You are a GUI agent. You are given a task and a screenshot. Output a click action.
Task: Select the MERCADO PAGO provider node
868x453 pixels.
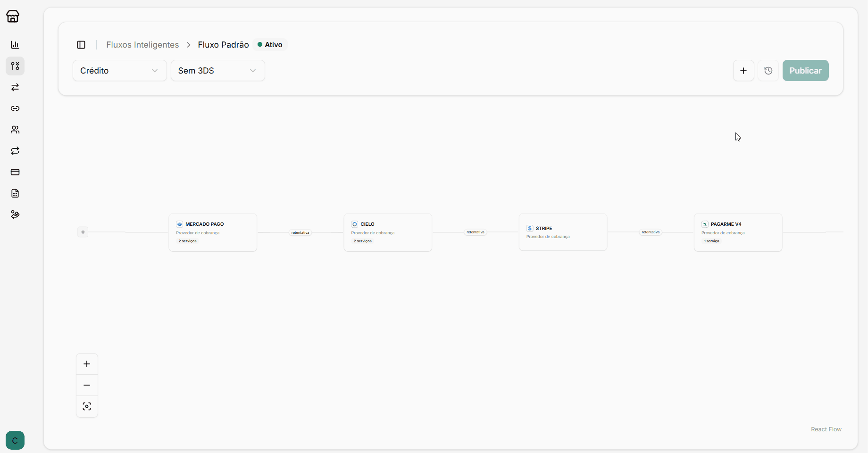click(x=213, y=232)
